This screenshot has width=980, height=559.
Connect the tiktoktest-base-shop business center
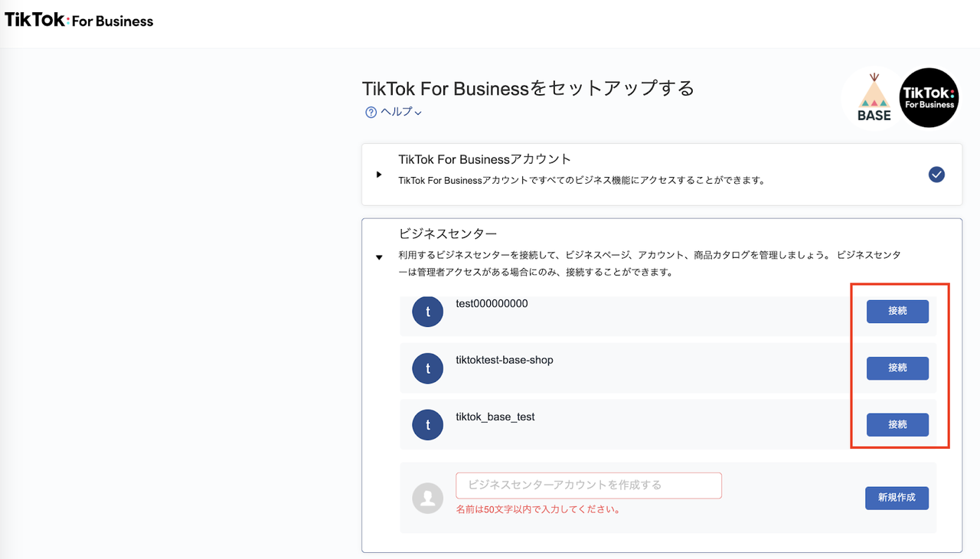[x=897, y=368]
